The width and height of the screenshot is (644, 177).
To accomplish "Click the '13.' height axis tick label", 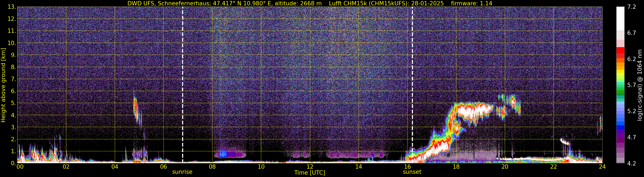I will [12, 7].
